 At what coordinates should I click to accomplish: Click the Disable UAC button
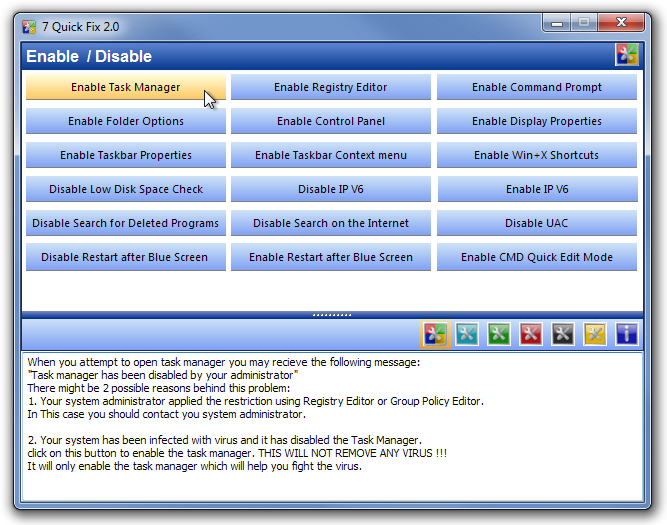tap(537, 223)
